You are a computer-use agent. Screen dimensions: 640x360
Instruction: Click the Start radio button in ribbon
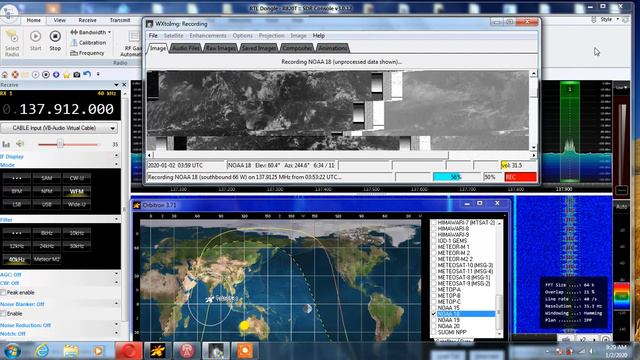click(36, 40)
